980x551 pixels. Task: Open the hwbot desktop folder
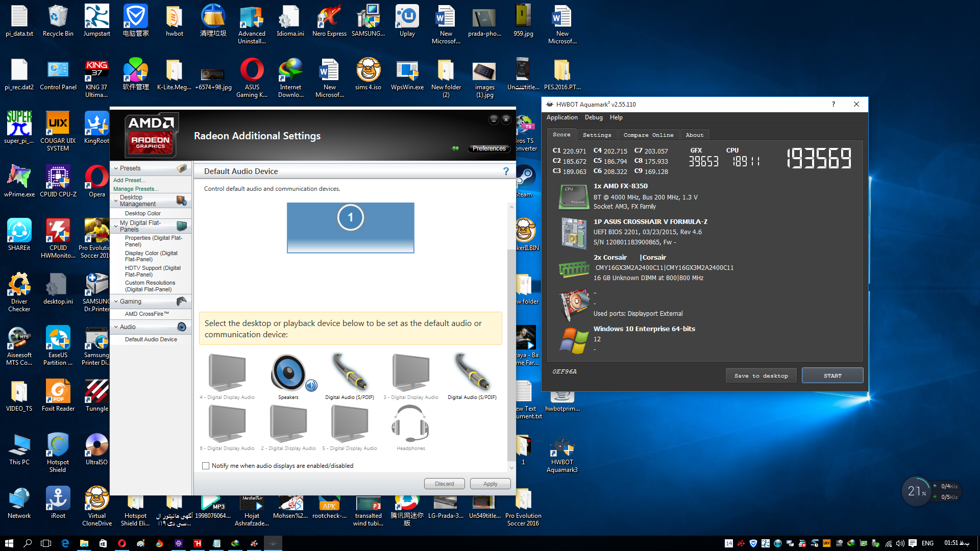174,21
